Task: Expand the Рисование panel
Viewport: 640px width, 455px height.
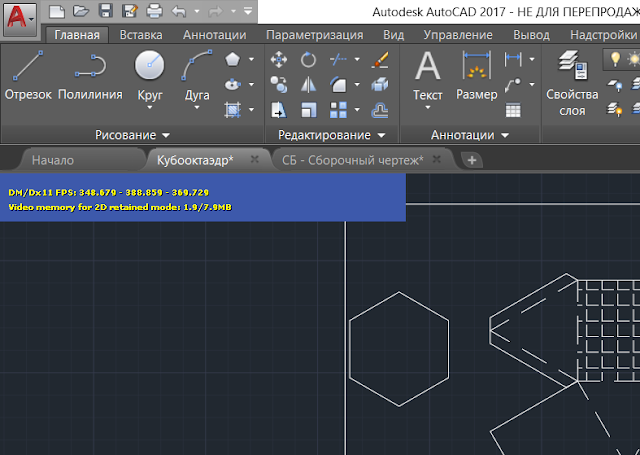Action: tap(132, 135)
